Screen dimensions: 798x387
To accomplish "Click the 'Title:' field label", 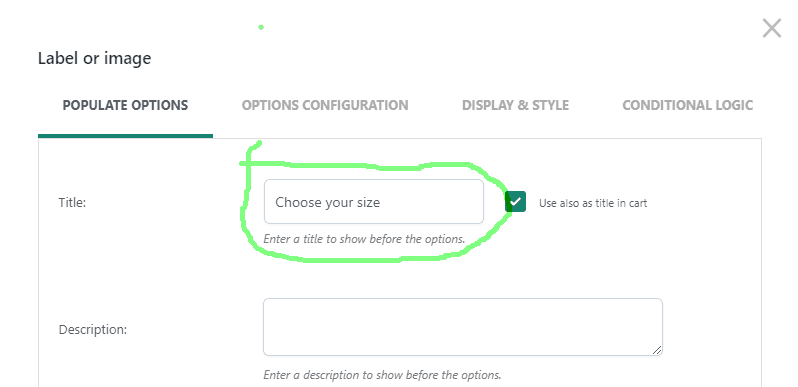I will click(x=72, y=203).
